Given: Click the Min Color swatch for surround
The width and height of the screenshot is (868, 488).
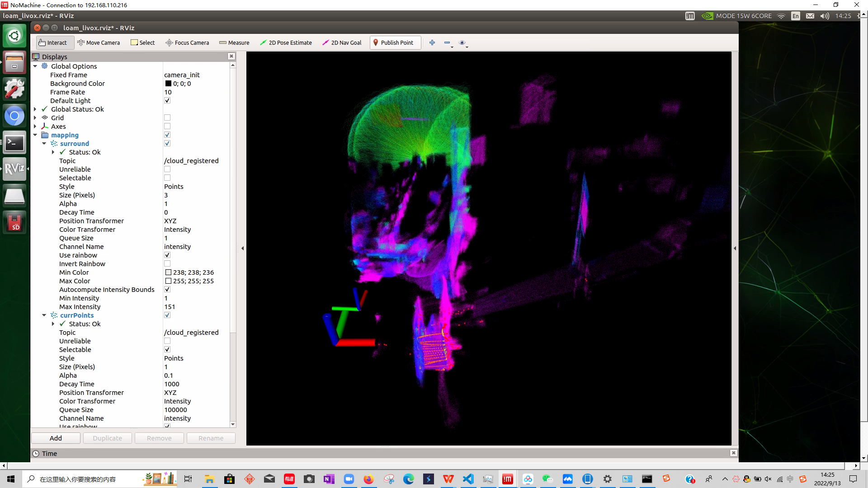Looking at the screenshot, I should click(168, 272).
